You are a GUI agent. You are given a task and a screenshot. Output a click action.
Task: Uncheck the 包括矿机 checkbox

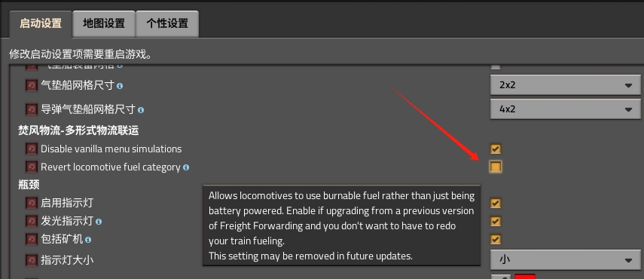(496, 239)
